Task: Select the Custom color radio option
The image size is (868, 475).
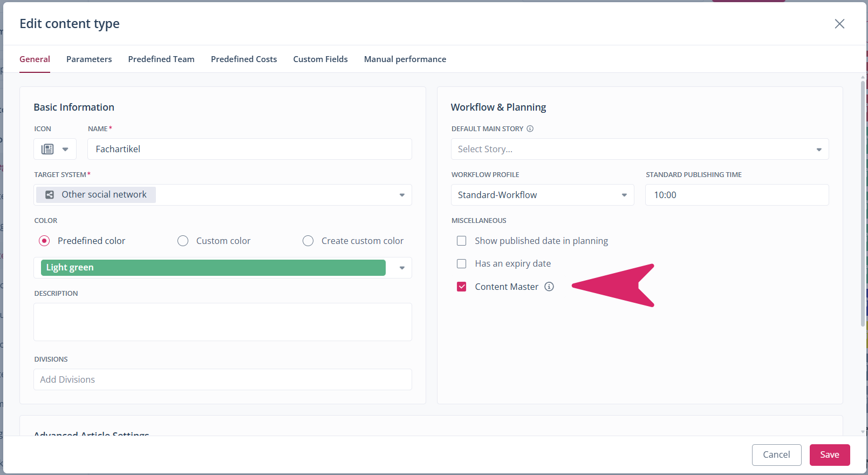Action: click(x=183, y=241)
